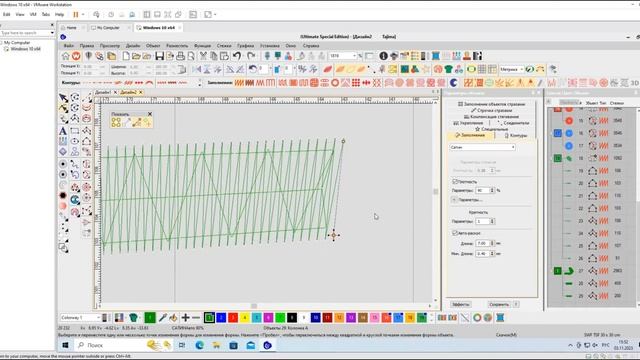This screenshot has height=360, width=640.
Task: Click the satin fill stitch icon after Заполнения
Action: (x=239, y=83)
